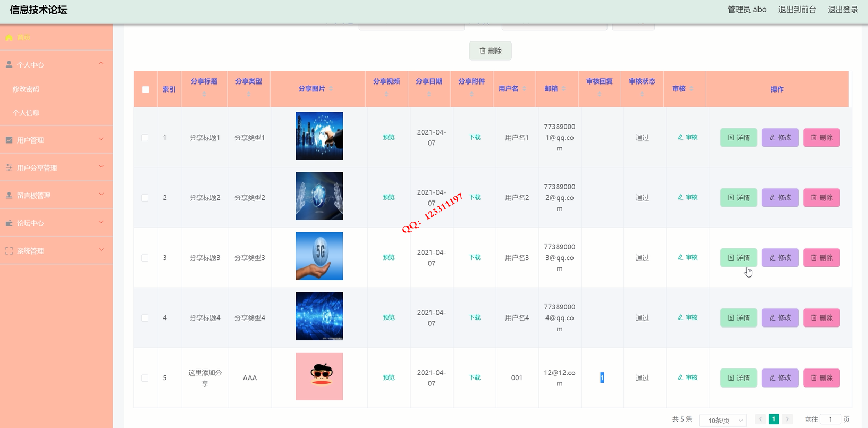Check the row checkbox for 分享标题2
The width and height of the screenshot is (868, 428).
[x=145, y=198]
